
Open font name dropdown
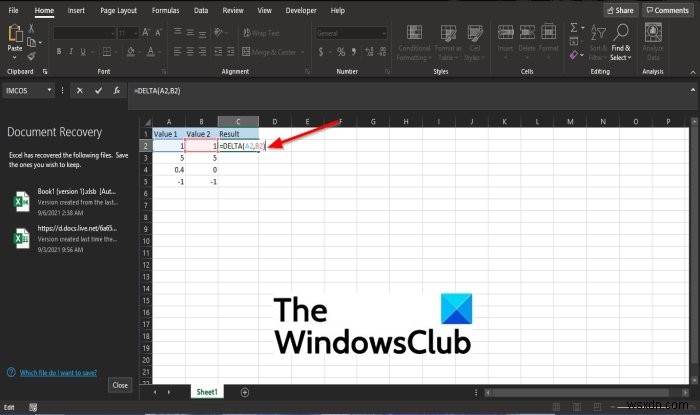click(112, 33)
